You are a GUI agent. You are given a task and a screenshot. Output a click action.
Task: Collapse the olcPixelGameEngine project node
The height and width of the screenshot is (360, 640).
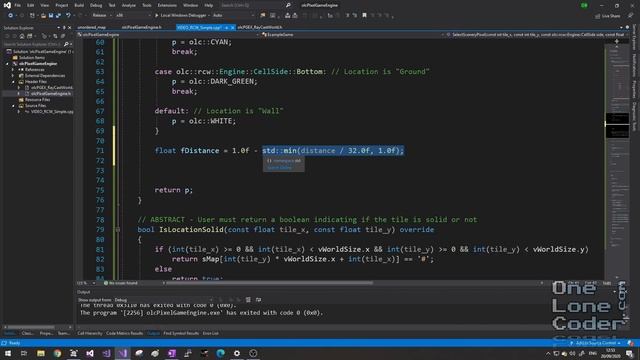7,64
